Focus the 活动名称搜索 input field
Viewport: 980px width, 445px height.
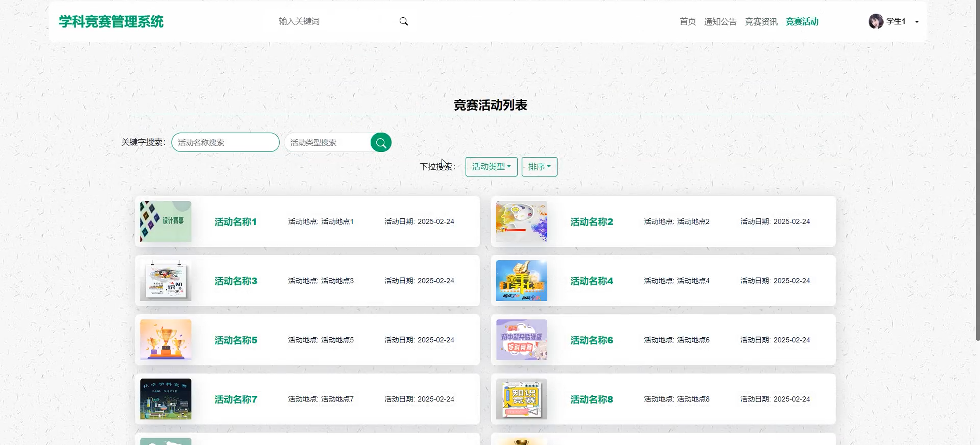[225, 142]
